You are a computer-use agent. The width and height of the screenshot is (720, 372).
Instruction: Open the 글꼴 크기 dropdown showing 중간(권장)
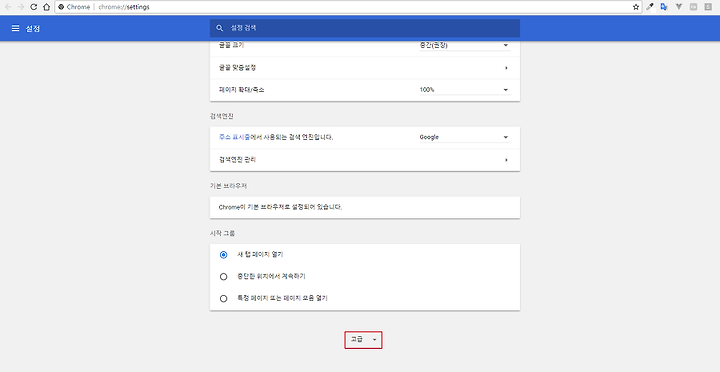[x=464, y=45]
